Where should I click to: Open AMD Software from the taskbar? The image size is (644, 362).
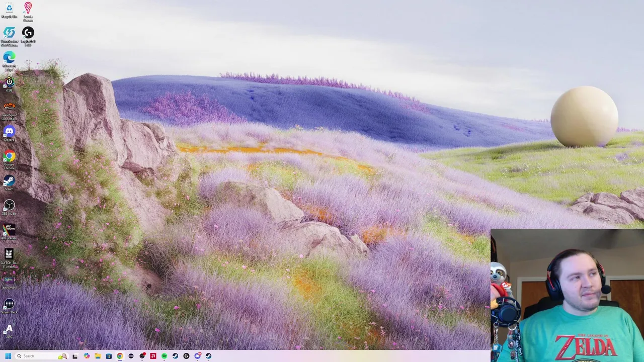pos(153,356)
